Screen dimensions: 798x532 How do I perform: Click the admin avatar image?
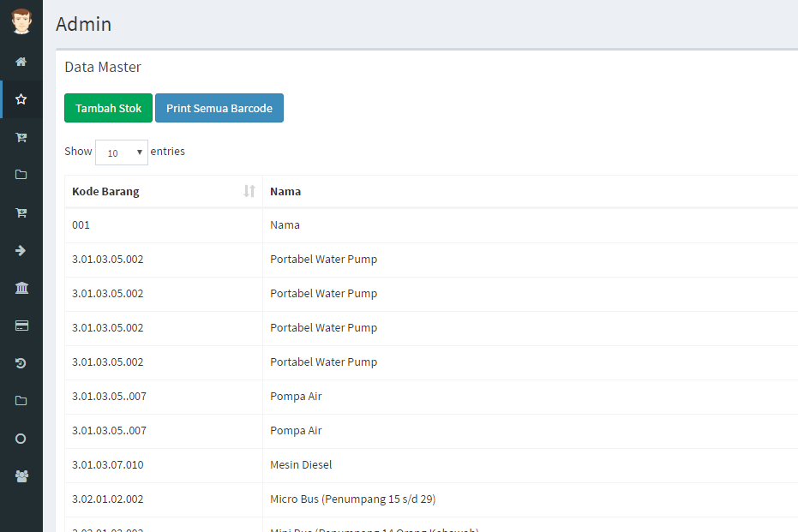[21, 21]
